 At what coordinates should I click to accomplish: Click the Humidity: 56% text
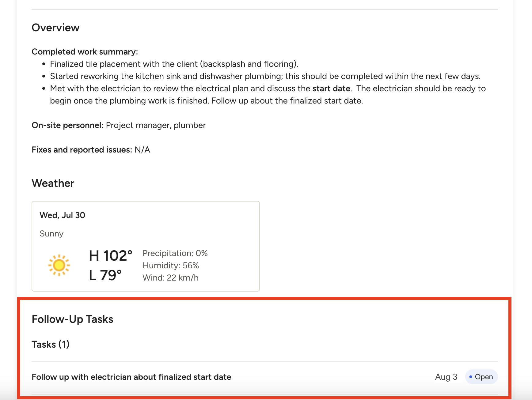pyautogui.click(x=171, y=266)
